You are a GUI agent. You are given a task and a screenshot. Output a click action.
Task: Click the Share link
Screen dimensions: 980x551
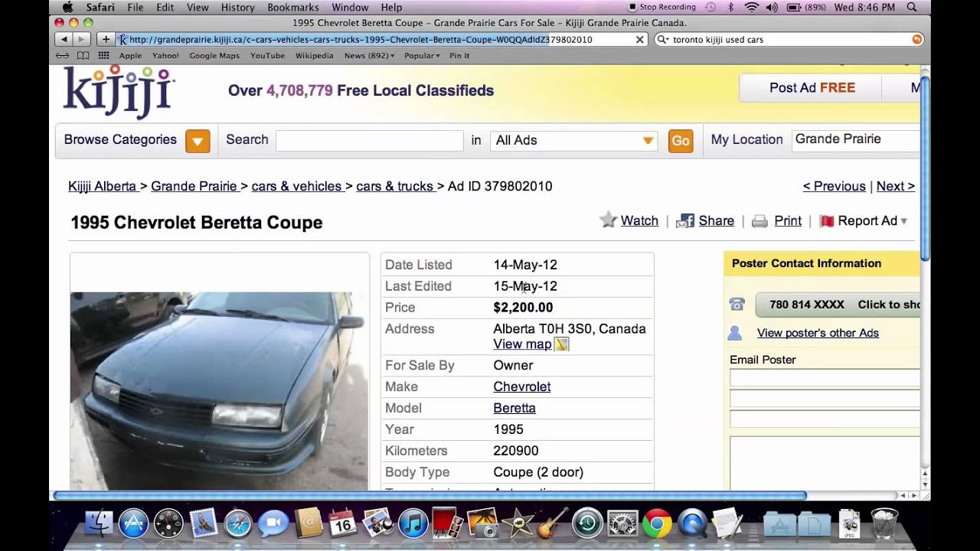pos(717,221)
